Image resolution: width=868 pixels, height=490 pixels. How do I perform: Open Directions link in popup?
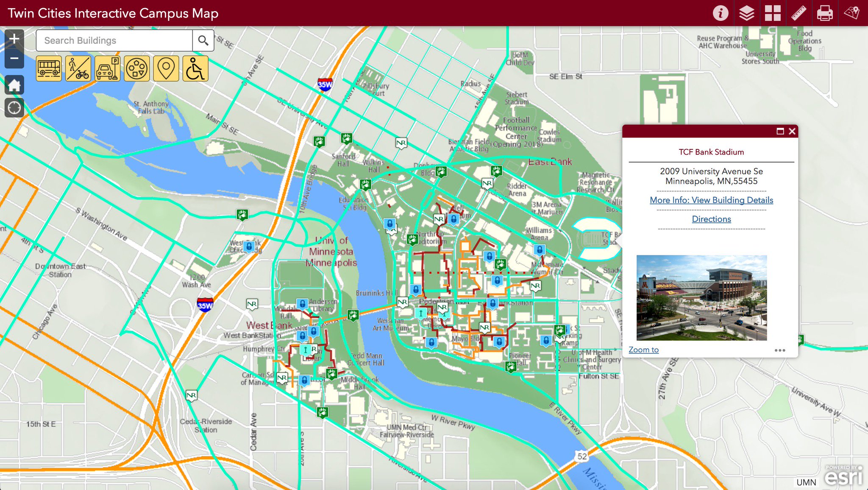coord(711,219)
